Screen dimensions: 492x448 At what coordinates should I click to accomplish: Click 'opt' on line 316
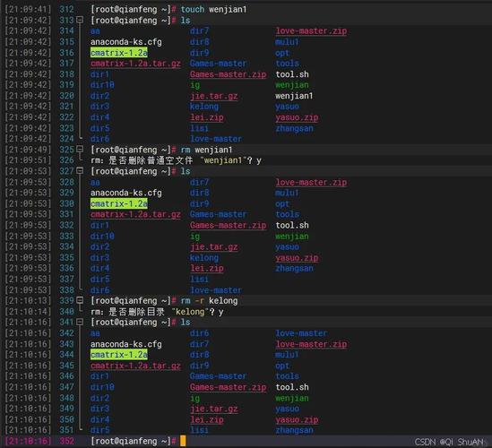[282, 54]
